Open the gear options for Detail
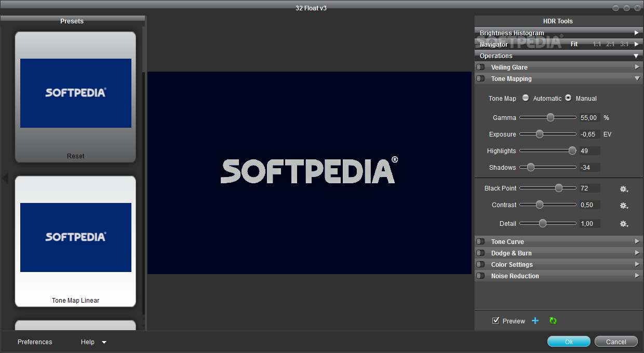 pos(624,224)
